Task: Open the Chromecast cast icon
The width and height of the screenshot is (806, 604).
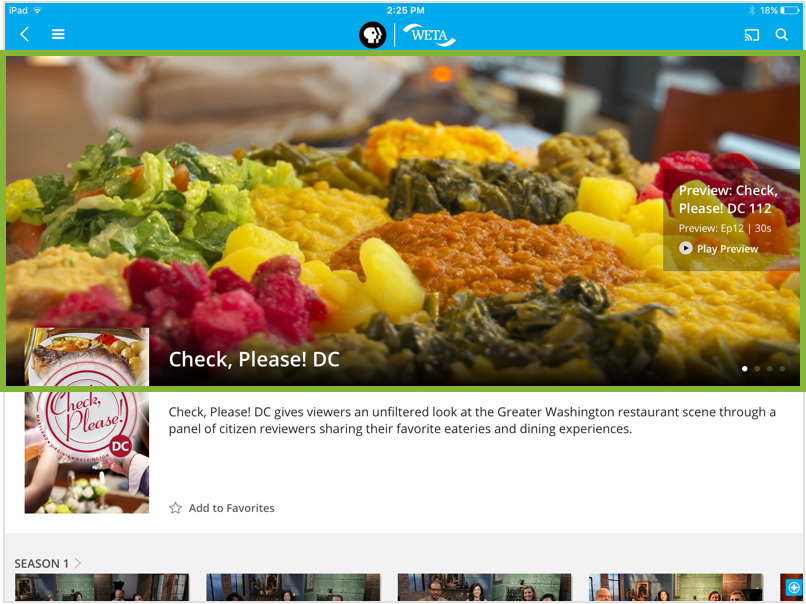Action: pos(752,35)
